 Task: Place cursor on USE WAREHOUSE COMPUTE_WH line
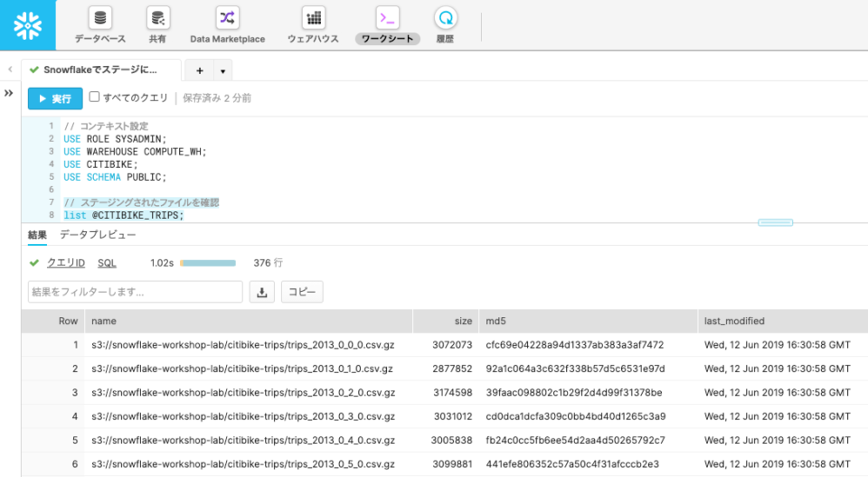click(x=135, y=152)
